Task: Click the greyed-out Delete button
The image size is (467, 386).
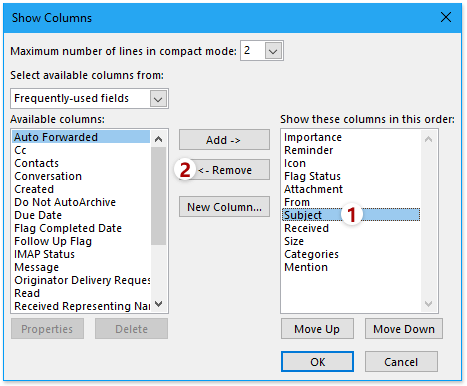Action: pos(131,329)
